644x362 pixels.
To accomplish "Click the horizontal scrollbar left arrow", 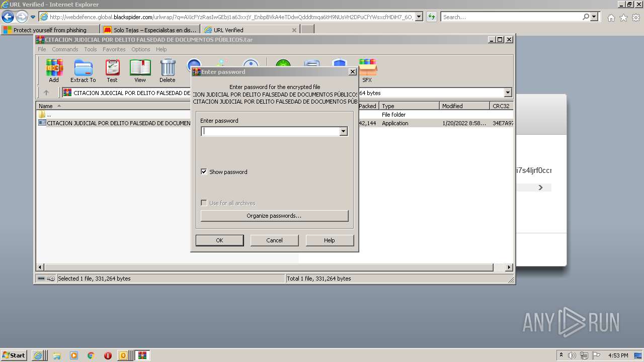I will coord(41,267).
